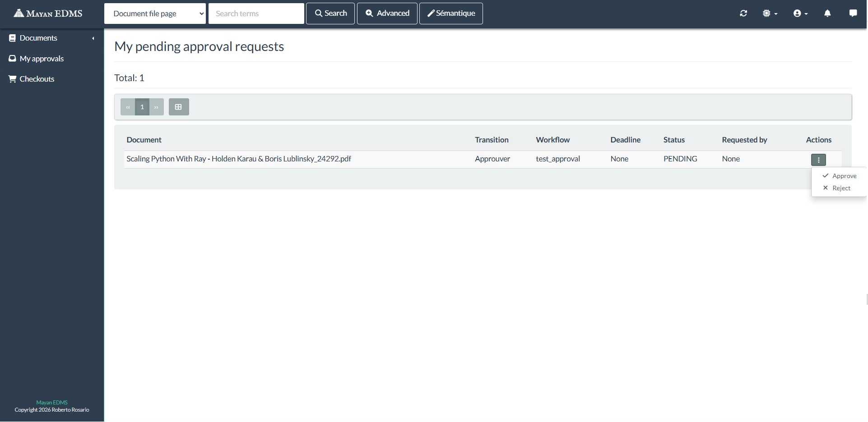Click the Documents book icon in sidebar
The height and width of the screenshot is (422, 868).
coord(12,38)
